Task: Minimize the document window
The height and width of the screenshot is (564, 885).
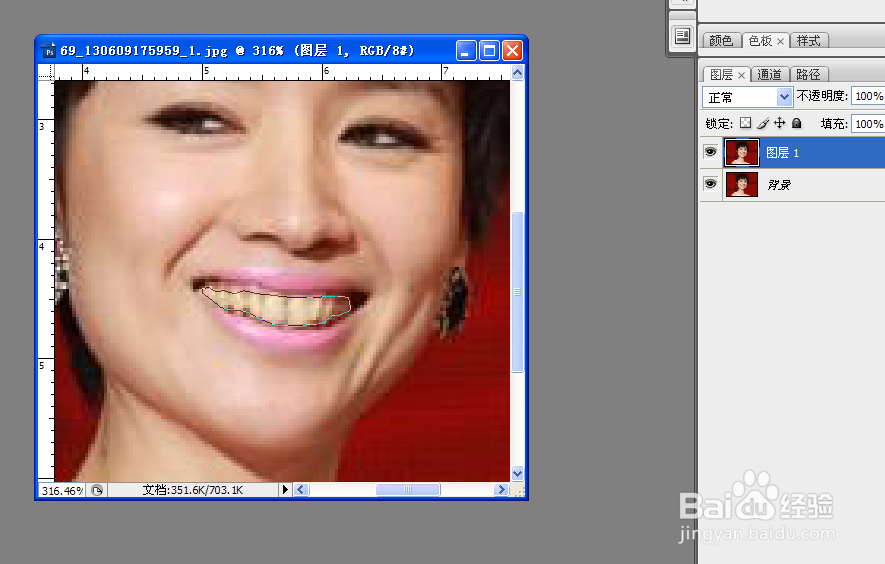Action: 466,51
